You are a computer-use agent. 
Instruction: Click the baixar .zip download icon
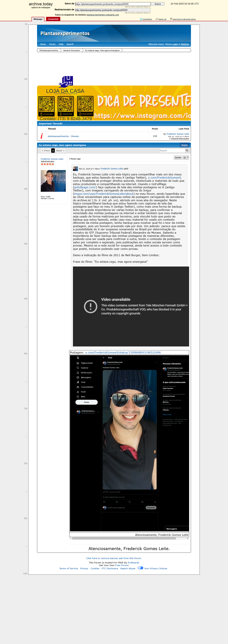(x=157, y=19)
